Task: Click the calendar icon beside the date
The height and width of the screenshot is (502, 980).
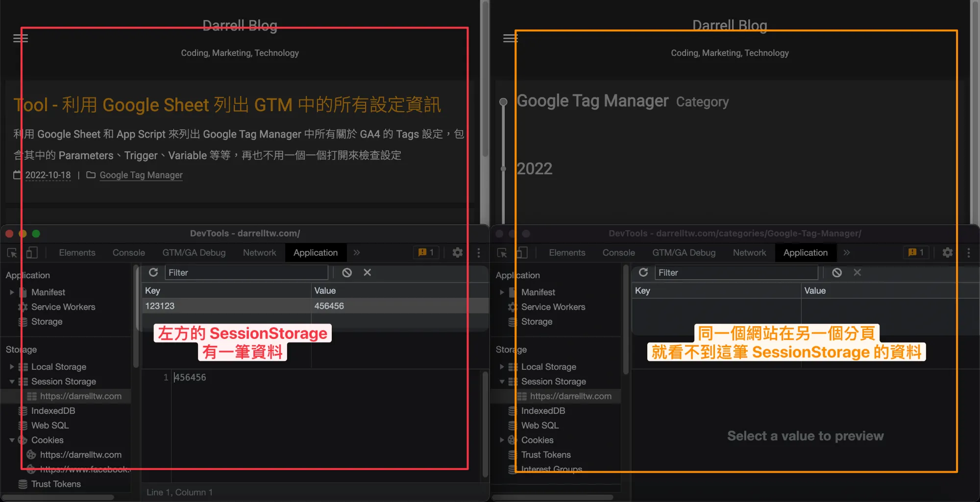Action: tap(16, 175)
